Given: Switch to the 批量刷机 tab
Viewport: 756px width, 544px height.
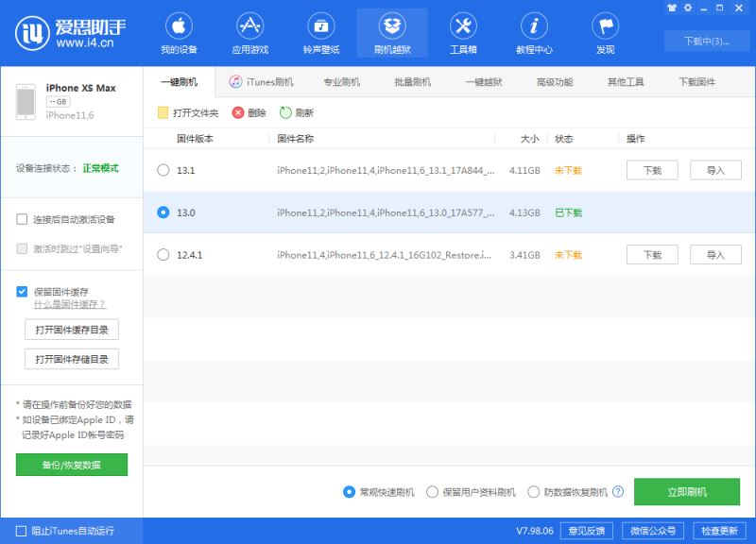Looking at the screenshot, I should [412, 82].
